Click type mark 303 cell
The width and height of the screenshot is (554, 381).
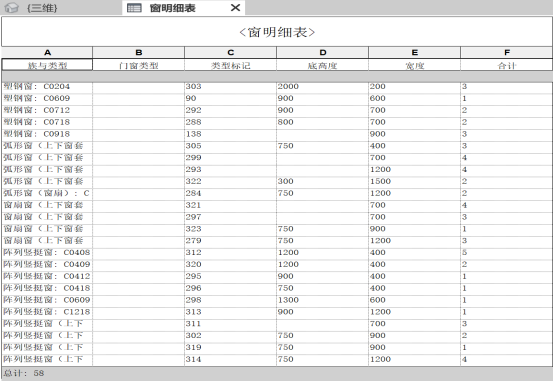(230, 87)
